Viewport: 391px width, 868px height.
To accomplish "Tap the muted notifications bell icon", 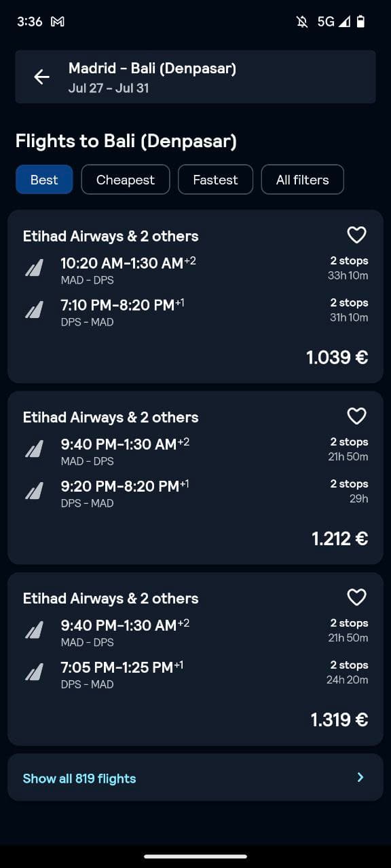I will (302, 22).
